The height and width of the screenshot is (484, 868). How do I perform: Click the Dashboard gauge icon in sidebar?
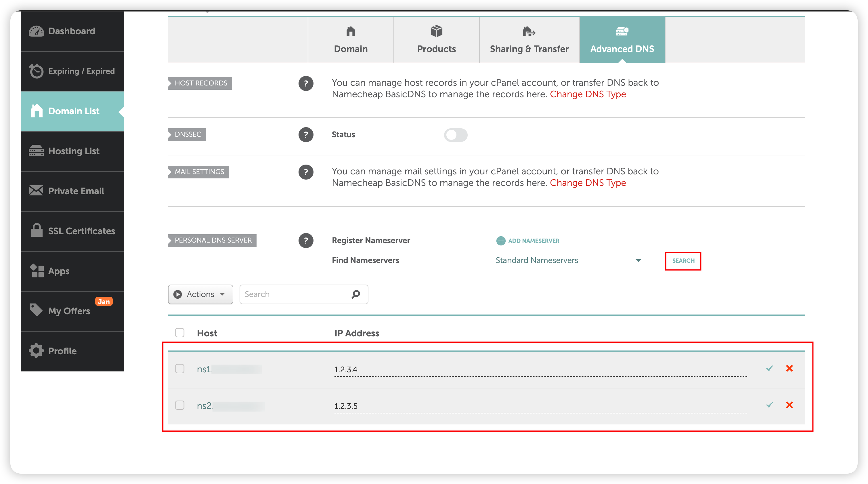(x=36, y=31)
